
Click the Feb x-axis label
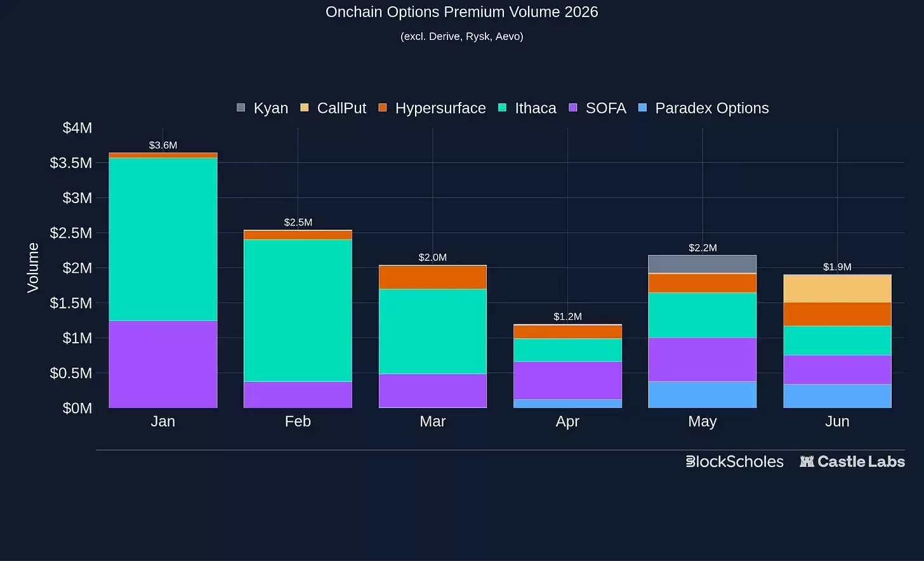tap(298, 421)
